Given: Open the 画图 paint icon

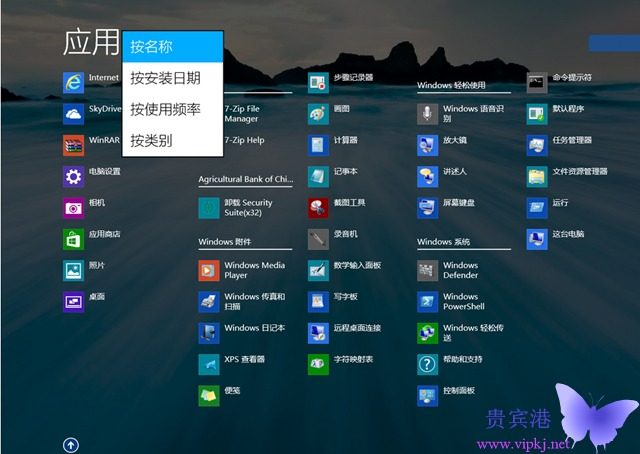Looking at the screenshot, I should [x=318, y=114].
